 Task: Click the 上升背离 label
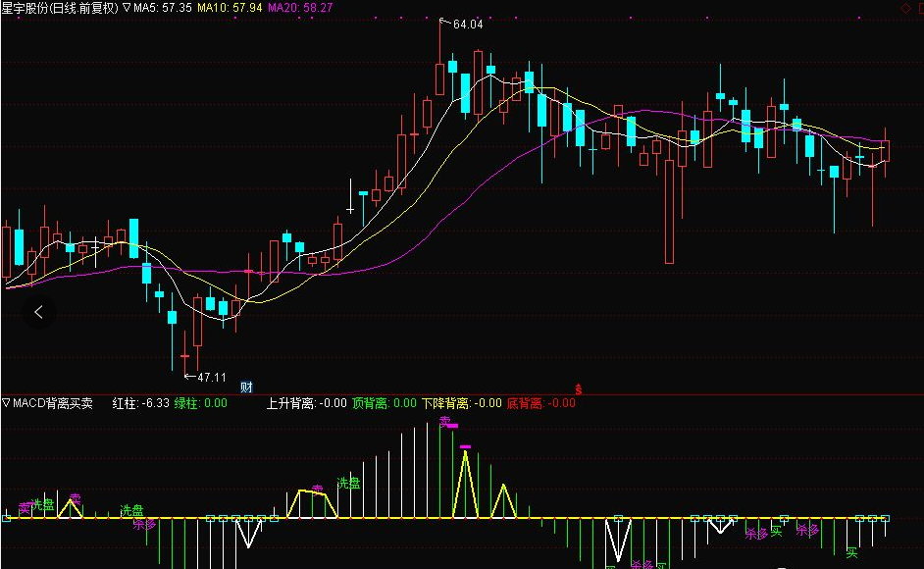(306, 403)
